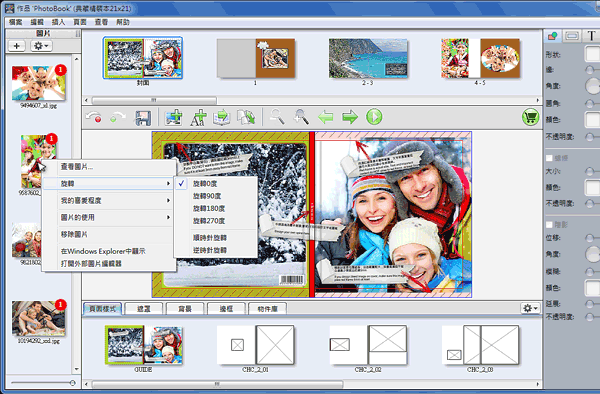Select page thumbnail 2 - 3
600x394 pixels.
point(368,59)
